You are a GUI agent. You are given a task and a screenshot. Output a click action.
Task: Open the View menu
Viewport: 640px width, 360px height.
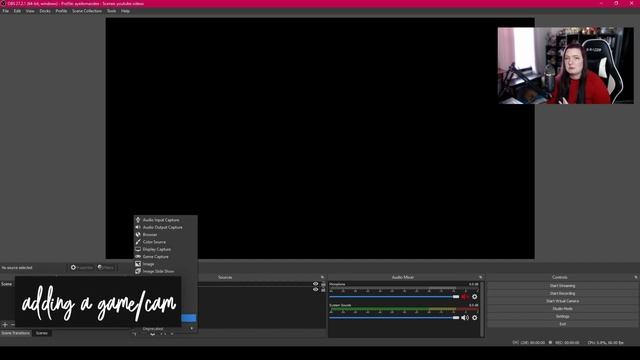[30, 11]
